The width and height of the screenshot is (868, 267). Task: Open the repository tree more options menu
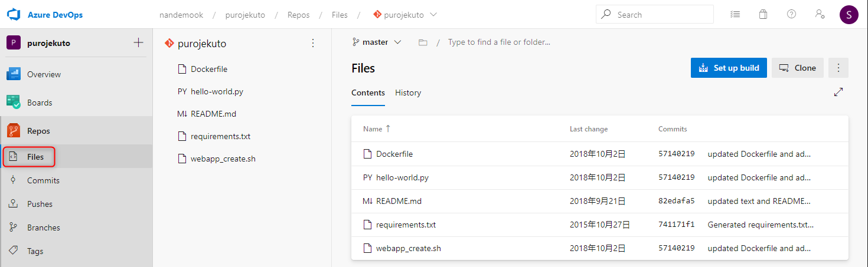(x=313, y=43)
